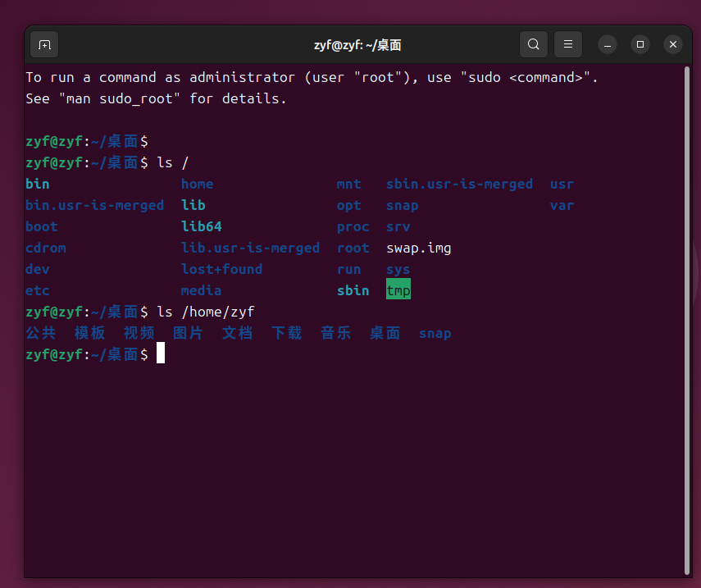Click the cdrom directory name
This screenshot has height=588, width=701.
coord(45,248)
